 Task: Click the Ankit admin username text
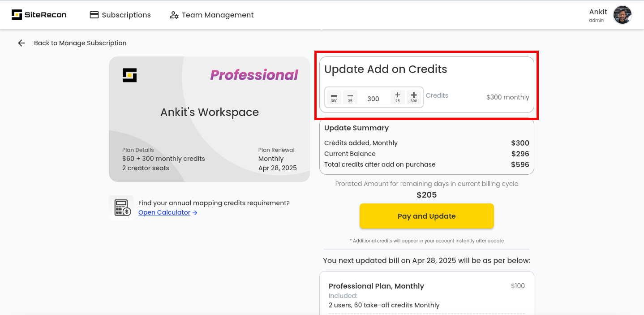coord(598,12)
